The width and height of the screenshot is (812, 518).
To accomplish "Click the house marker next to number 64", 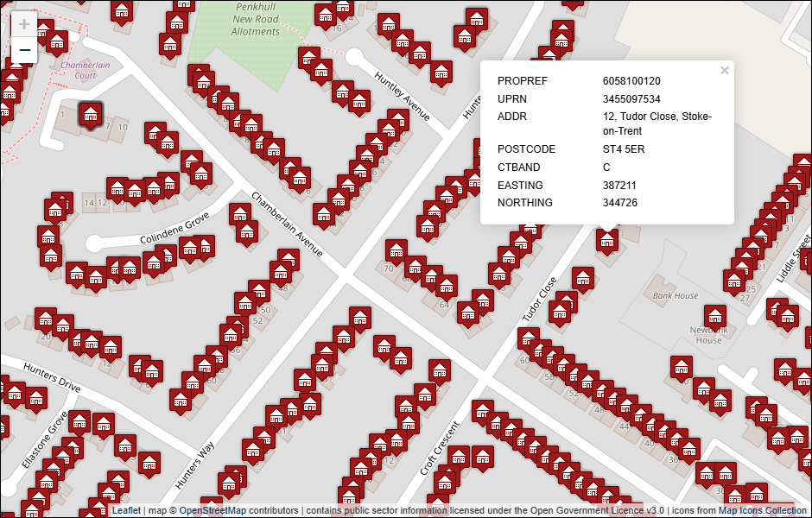I will click(x=447, y=286).
